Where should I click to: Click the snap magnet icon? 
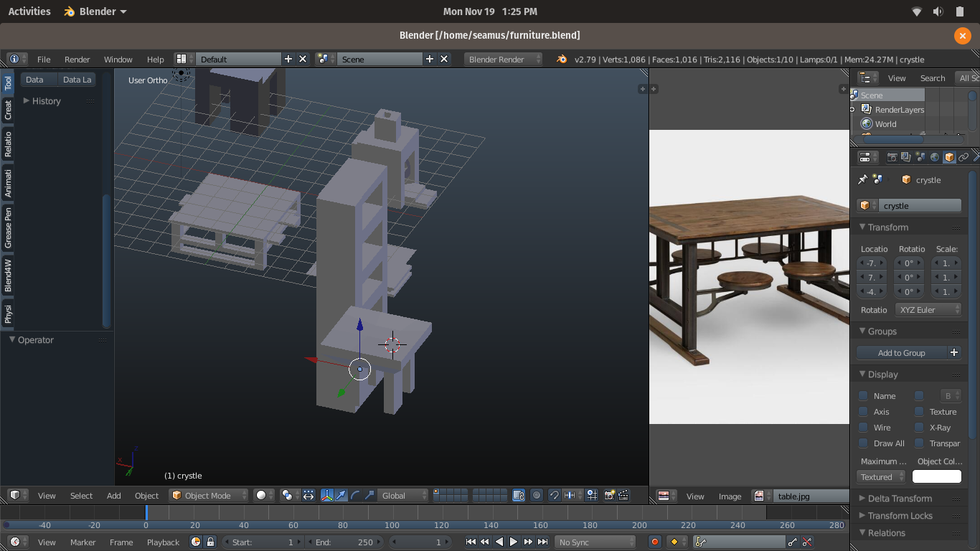tap(555, 495)
